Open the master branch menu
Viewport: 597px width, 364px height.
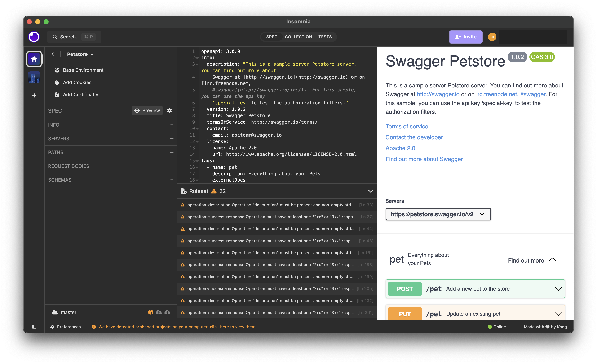[64, 313]
